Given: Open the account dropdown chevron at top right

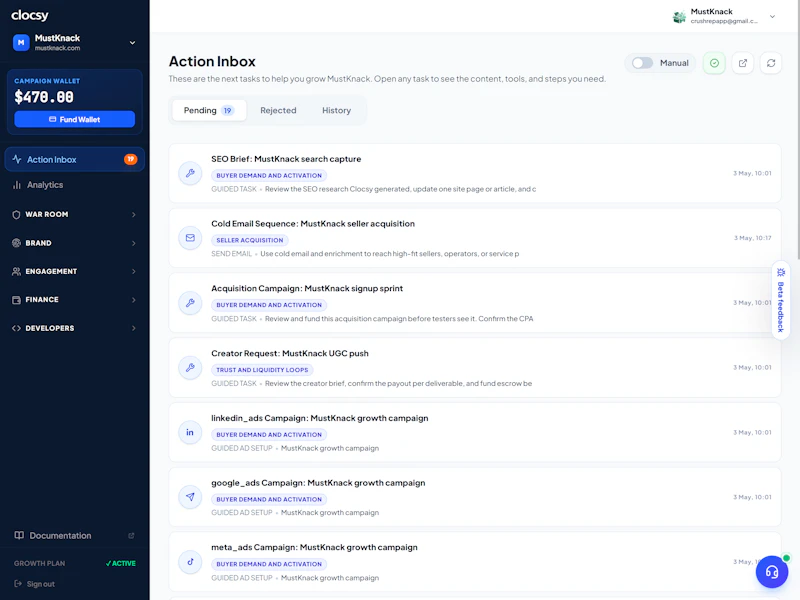Looking at the screenshot, I should 772,16.
